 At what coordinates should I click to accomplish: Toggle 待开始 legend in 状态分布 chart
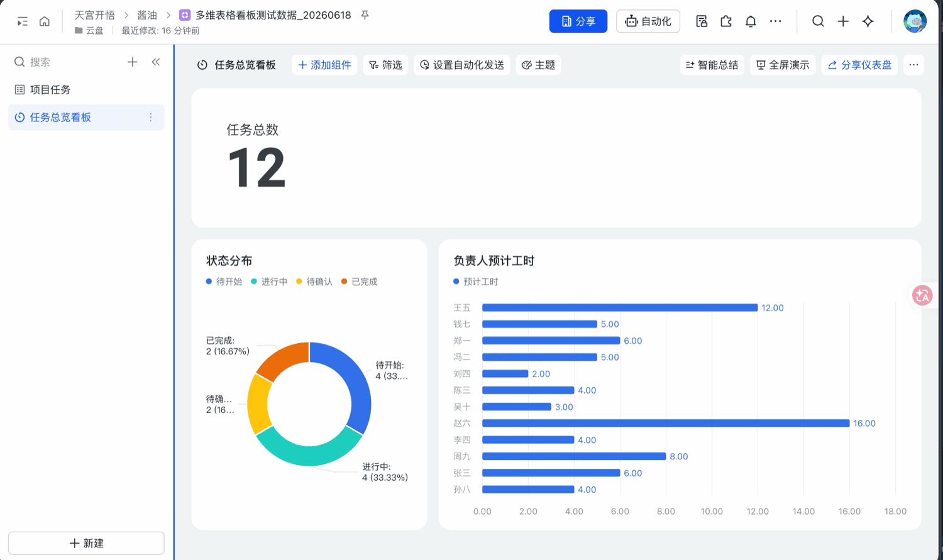tap(224, 282)
